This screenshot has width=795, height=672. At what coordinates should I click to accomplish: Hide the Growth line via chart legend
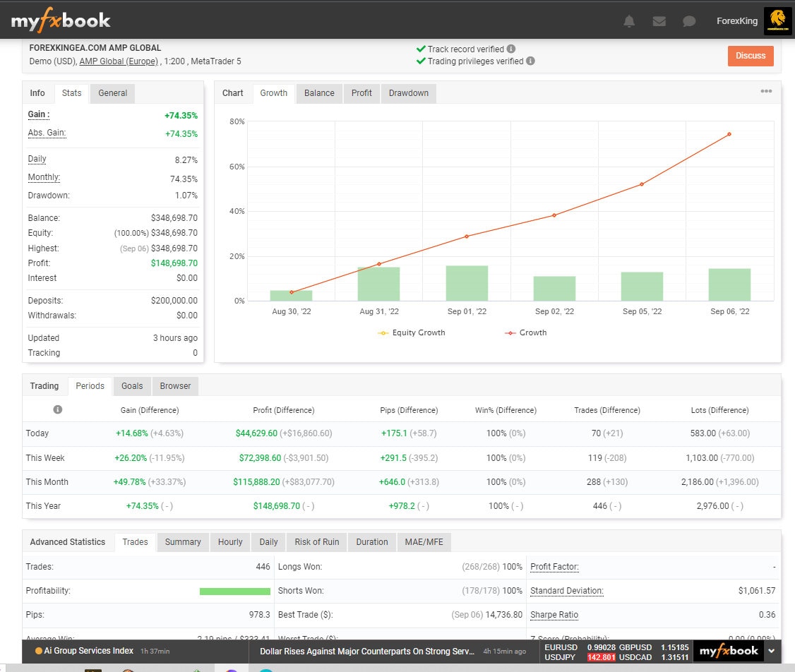pyautogui.click(x=525, y=332)
